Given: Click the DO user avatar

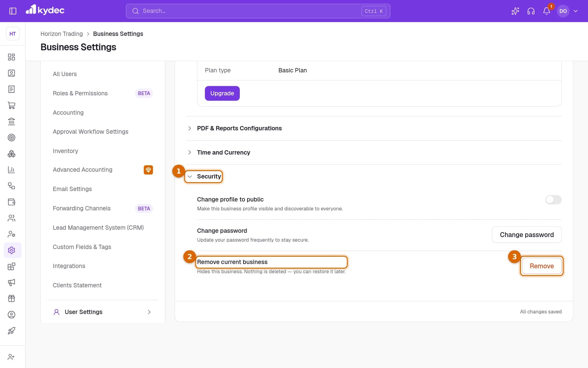Looking at the screenshot, I should coord(563,11).
